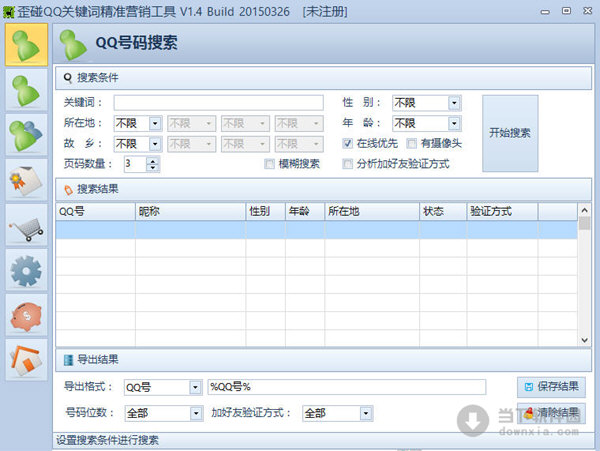Toggle the 在线优先 checkbox
Image resolution: width=600 pixels, height=451 pixels.
pyautogui.click(x=347, y=143)
